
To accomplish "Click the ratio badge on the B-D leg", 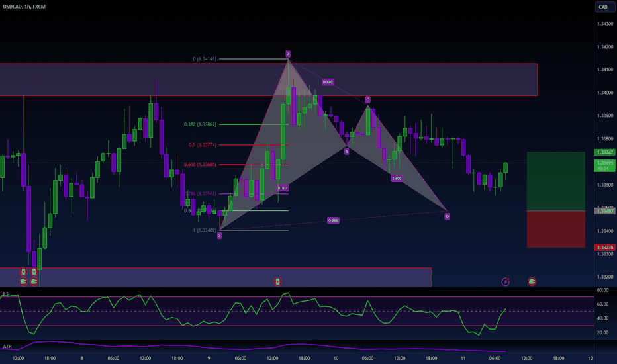I will [397, 178].
